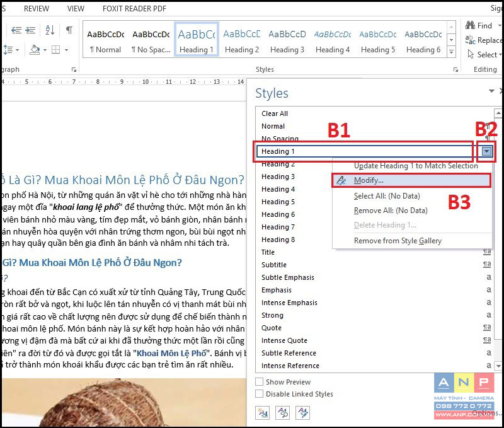The height and width of the screenshot is (428, 504).
Task: Click the Increase Indent icon
Action: pos(30,30)
